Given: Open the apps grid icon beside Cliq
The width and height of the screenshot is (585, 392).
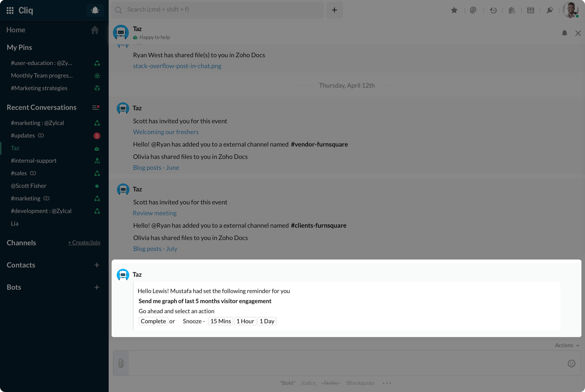Looking at the screenshot, I should pyautogui.click(x=10, y=10).
